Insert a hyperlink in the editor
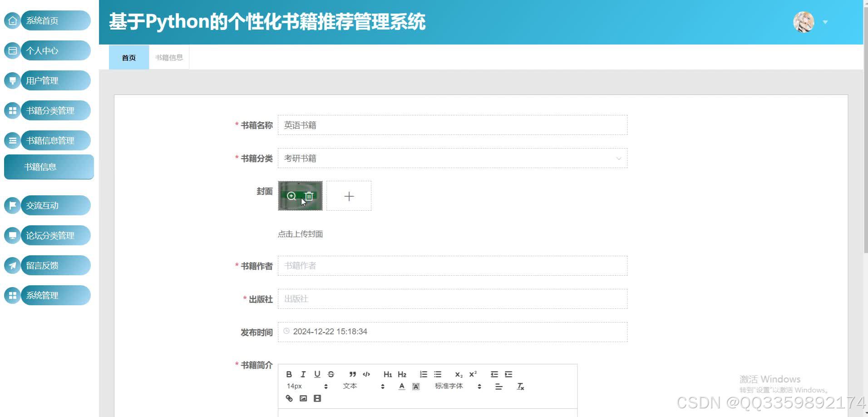Image resolution: width=868 pixels, height=417 pixels. (289, 398)
